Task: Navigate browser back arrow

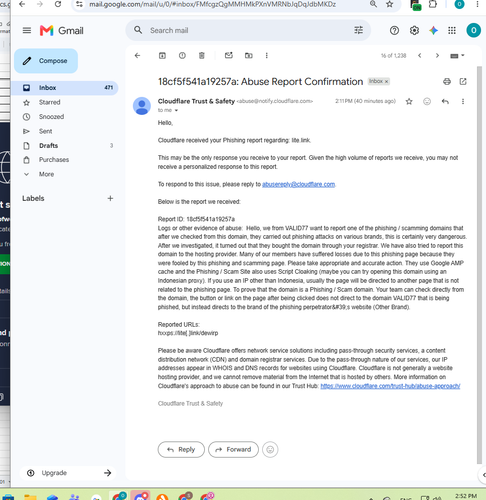Action: click(22, 4)
